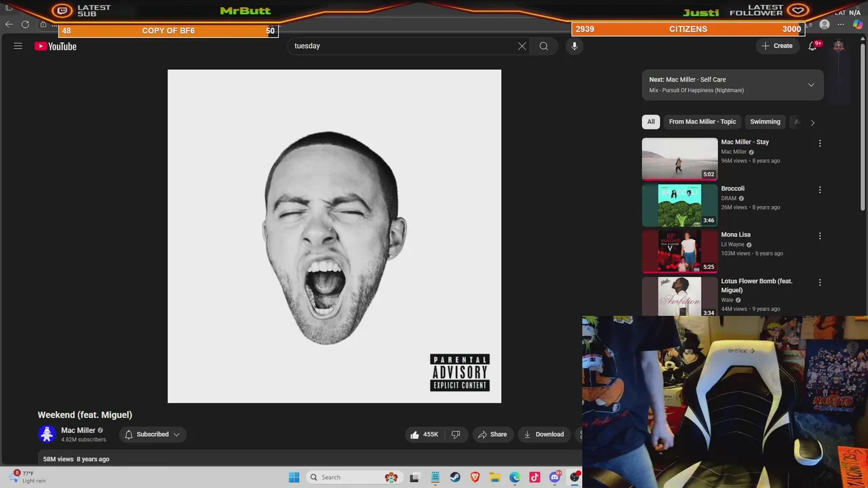Viewport: 868px width, 488px height.
Task: Click the album cover video player
Action: click(x=334, y=237)
